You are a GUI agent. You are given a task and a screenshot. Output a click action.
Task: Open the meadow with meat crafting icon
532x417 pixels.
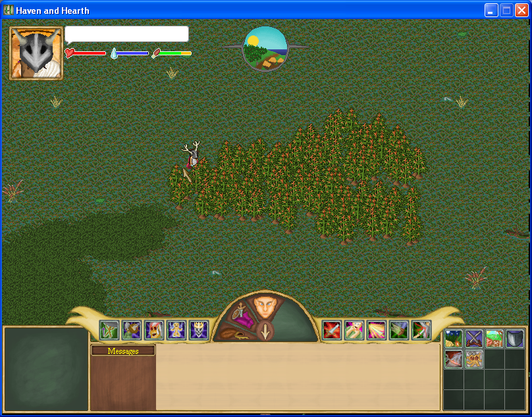[x=494, y=339]
